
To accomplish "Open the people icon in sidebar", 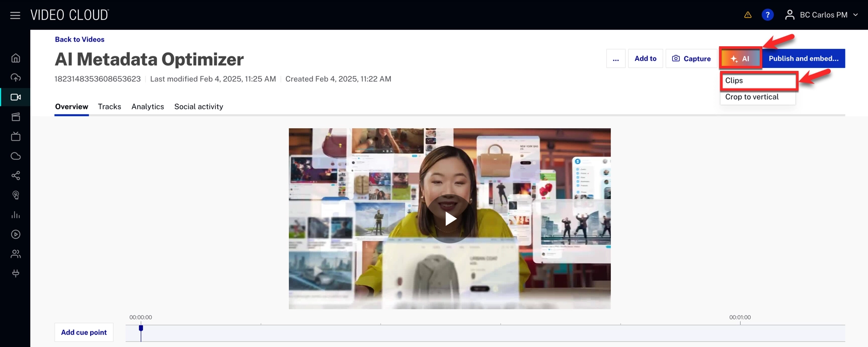I will [16, 254].
